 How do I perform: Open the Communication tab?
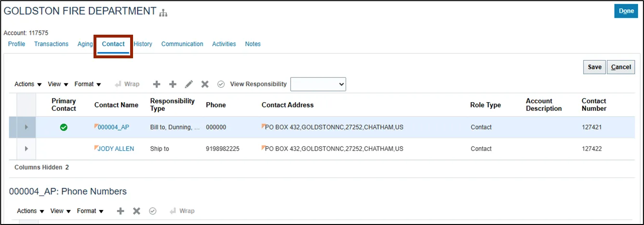(x=182, y=44)
